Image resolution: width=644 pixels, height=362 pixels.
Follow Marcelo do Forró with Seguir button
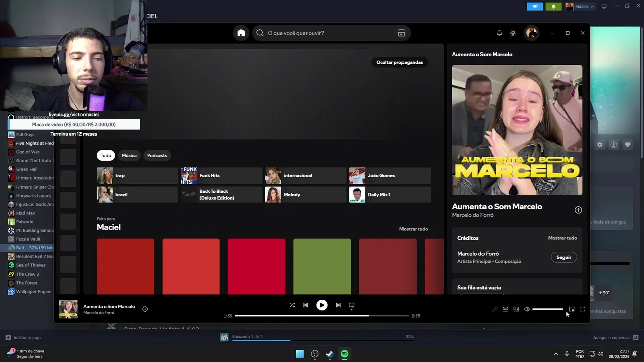564,257
